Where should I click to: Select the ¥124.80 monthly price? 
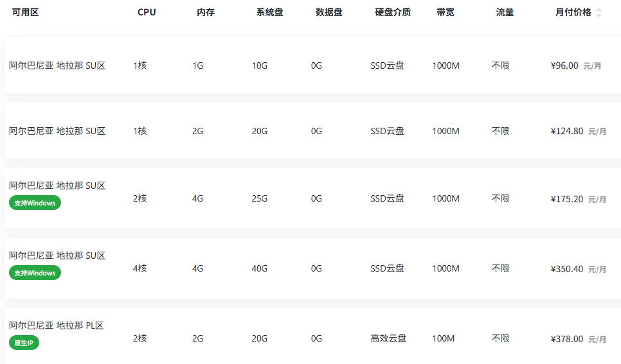567,131
